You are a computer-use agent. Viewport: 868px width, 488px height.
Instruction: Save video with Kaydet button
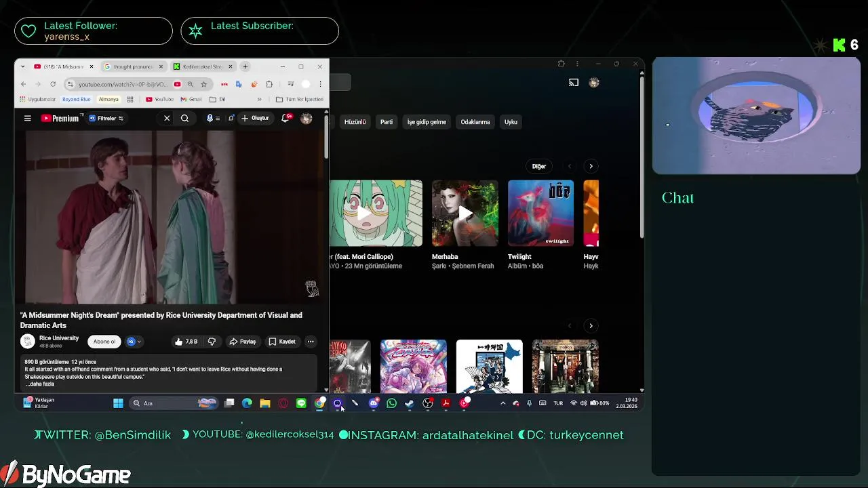coord(281,342)
